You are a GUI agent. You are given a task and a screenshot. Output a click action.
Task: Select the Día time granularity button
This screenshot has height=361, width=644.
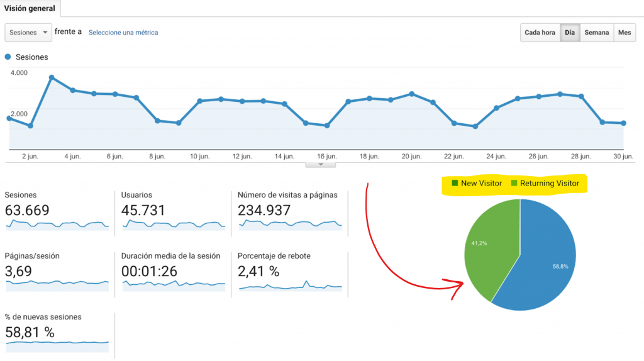[x=570, y=33]
